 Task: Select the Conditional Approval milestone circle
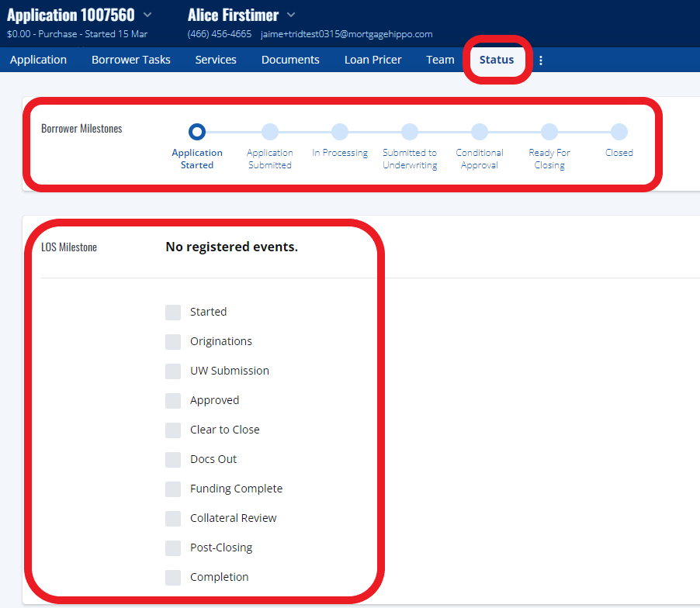[x=480, y=132]
